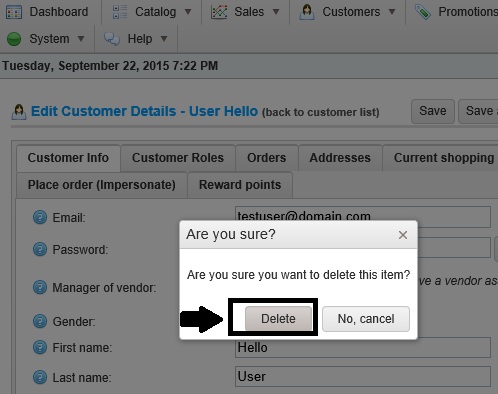The image size is (498, 394).
Task: Expand the Catalog menu arrow
Action: (188, 12)
